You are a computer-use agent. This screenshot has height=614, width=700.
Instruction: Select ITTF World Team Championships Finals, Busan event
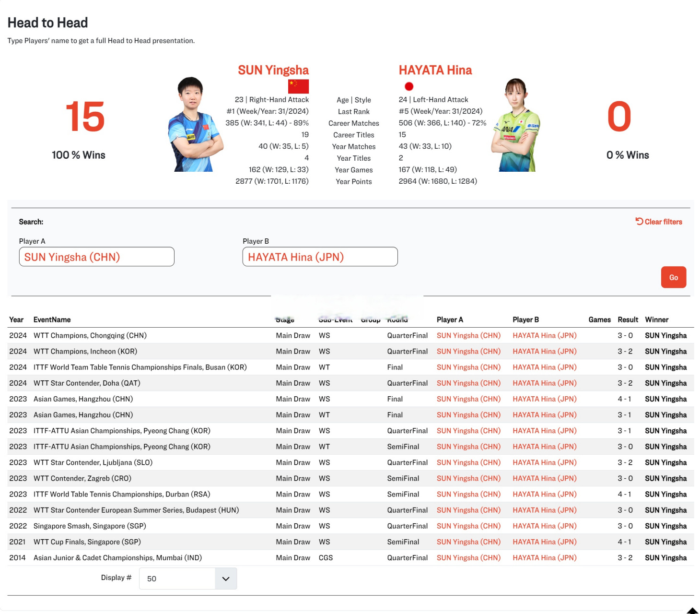(140, 367)
